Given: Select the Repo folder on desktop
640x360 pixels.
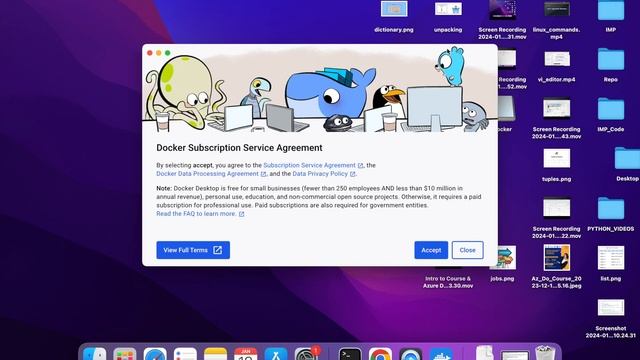Looking at the screenshot, I should tap(611, 65).
